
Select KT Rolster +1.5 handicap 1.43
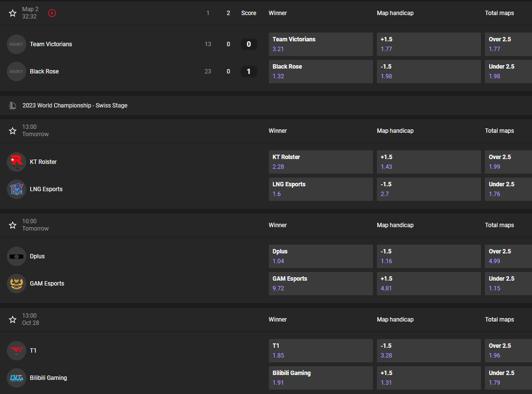click(x=428, y=162)
